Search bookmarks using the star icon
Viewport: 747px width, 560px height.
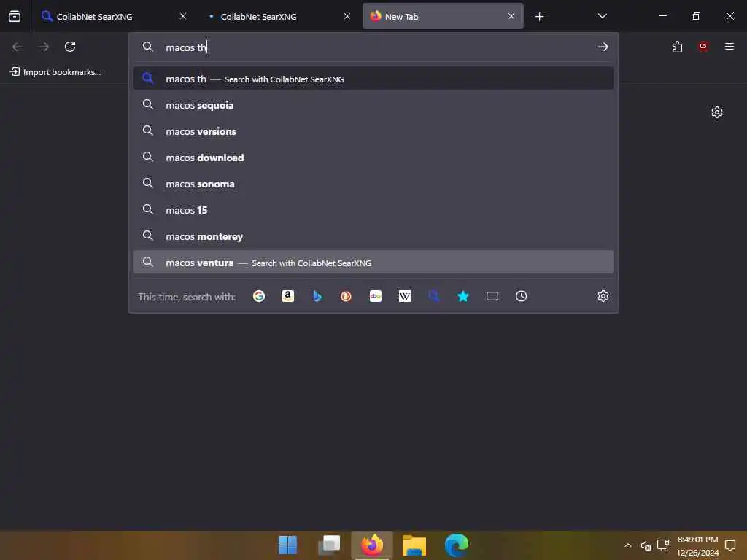[463, 296]
